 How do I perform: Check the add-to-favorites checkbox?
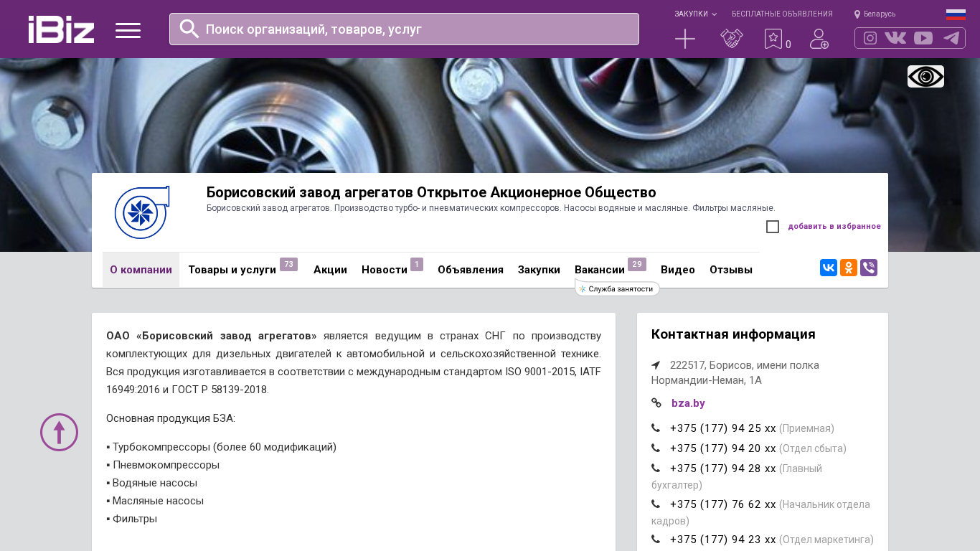click(x=773, y=227)
